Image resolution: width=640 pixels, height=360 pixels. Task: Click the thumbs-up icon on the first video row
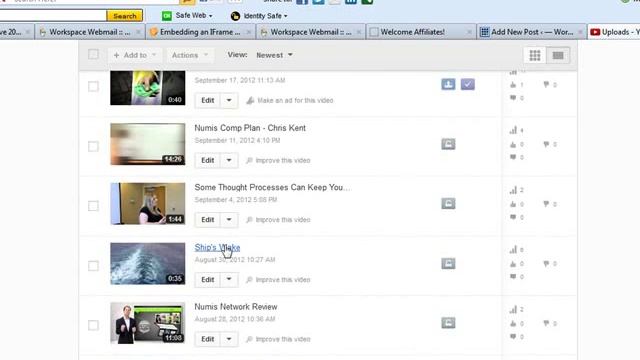pyautogui.click(x=513, y=85)
